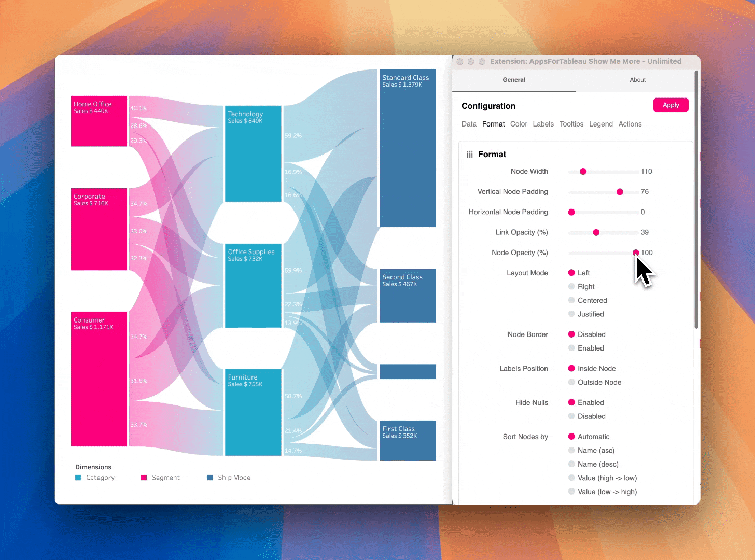This screenshot has height=560, width=755.
Task: Open the Color configuration tab
Action: click(x=519, y=124)
